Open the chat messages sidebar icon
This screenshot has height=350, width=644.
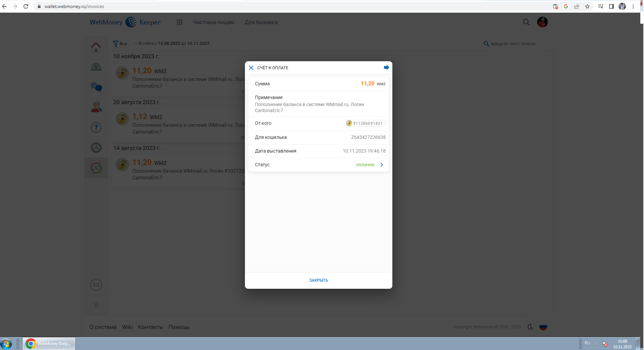pyautogui.click(x=96, y=87)
